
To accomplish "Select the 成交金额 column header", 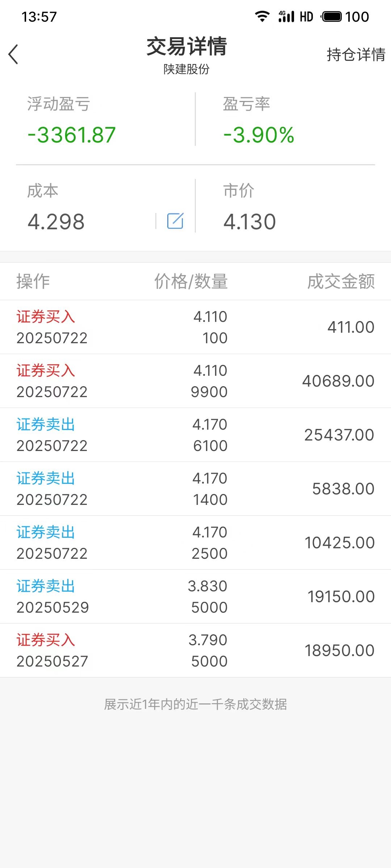I will [341, 281].
